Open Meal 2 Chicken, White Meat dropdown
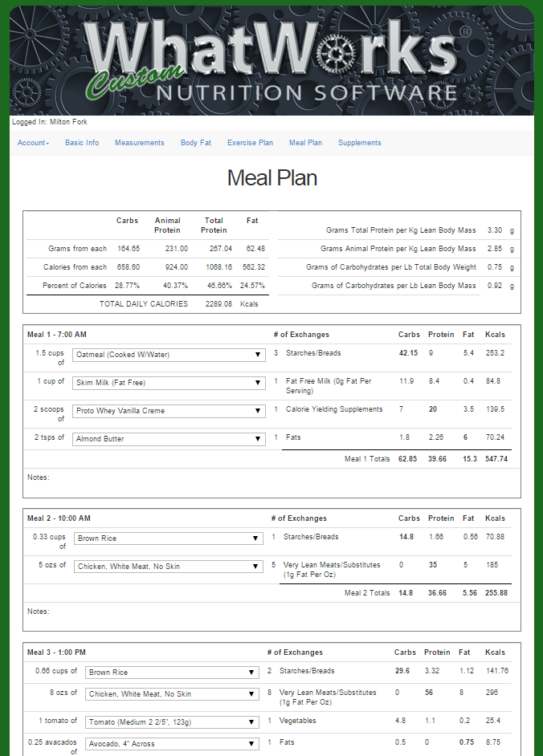Viewport: 543px width, 756px height. 169,567
